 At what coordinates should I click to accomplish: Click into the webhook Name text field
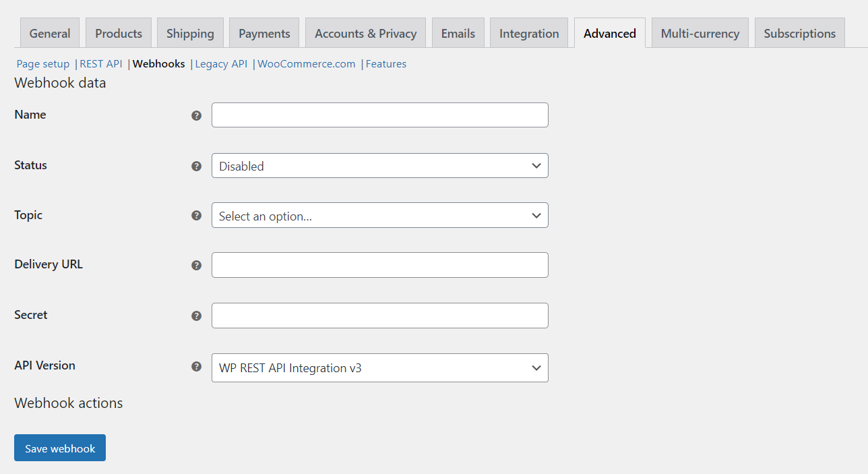pos(379,115)
